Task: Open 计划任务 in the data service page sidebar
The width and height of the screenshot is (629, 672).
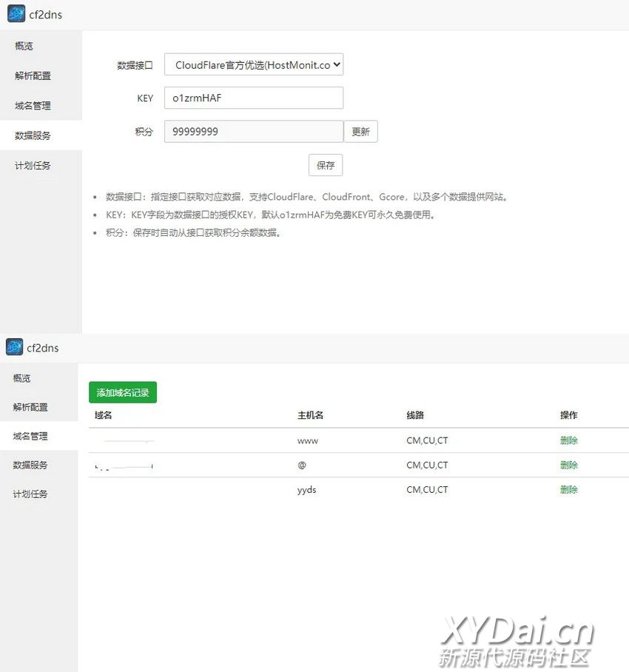Action: (x=33, y=166)
